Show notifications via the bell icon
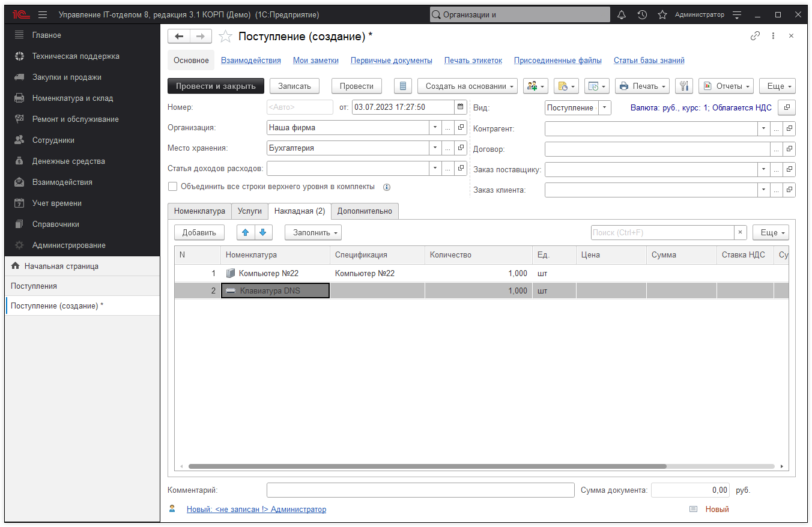812x527 pixels. [621, 14]
